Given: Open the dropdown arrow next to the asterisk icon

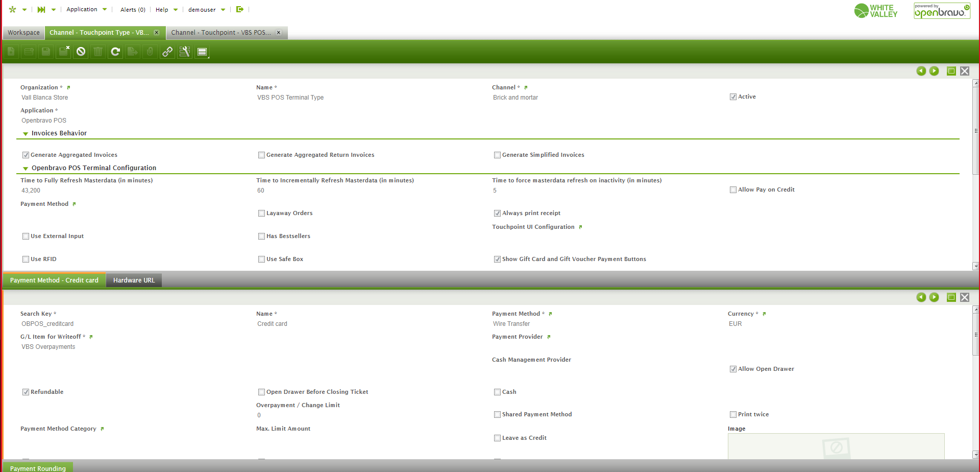Looking at the screenshot, I should [24, 10].
